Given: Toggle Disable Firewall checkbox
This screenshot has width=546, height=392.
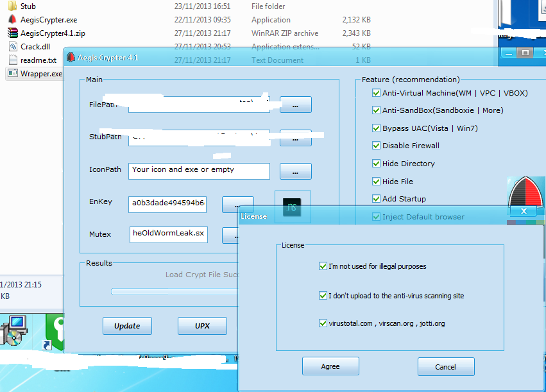Looking at the screenshot, I should (376, 146).
